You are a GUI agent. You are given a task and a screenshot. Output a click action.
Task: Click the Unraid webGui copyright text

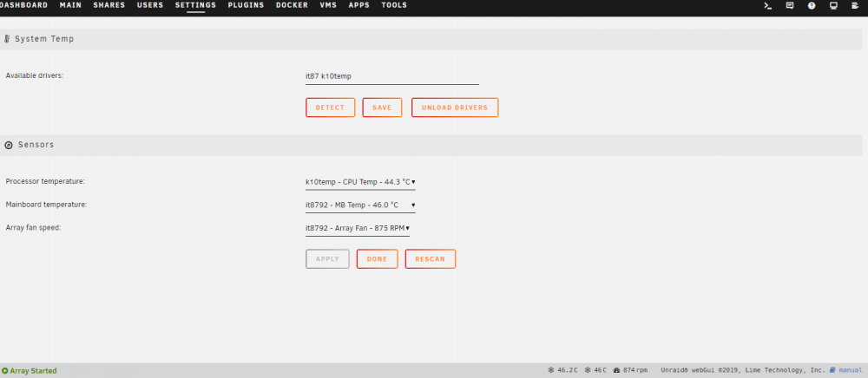point(743,370)
